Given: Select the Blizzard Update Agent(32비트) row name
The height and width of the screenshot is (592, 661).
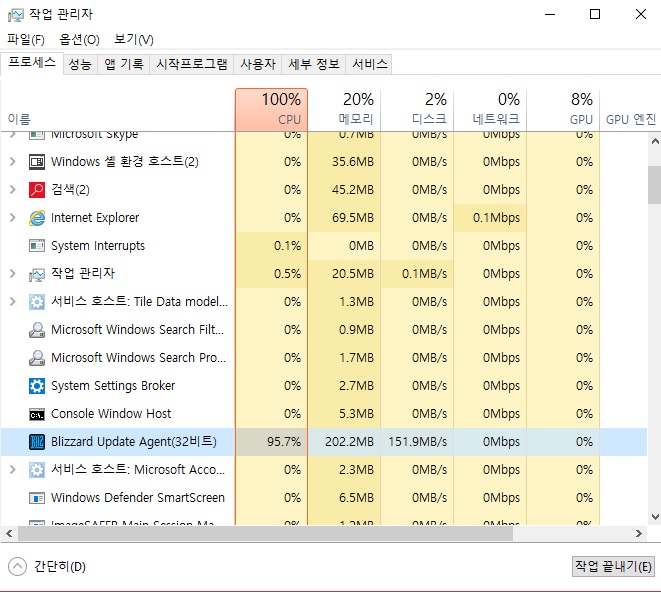Looking at the screenshot, I should tap(134, 441).
